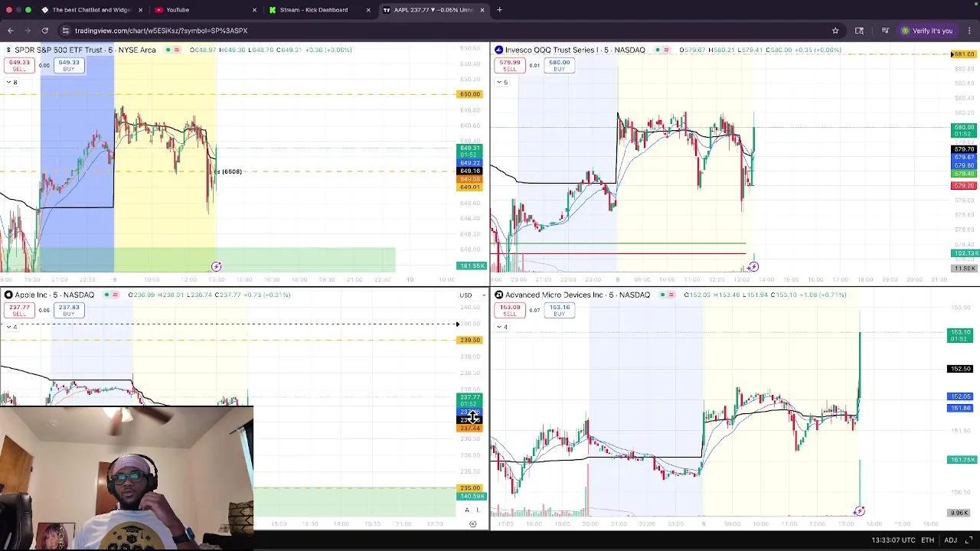
Task: Reload the TradingView page
Action: (x=44, y=31)
